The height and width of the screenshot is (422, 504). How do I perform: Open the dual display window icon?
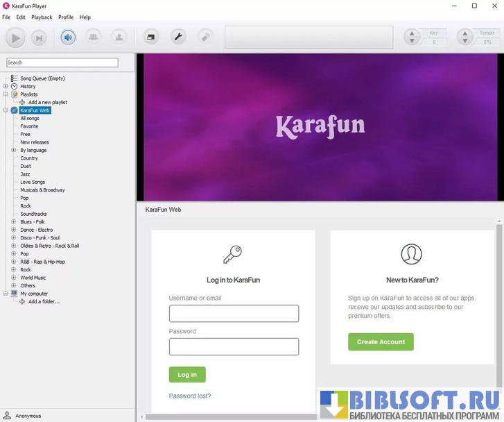pos(150,37)
